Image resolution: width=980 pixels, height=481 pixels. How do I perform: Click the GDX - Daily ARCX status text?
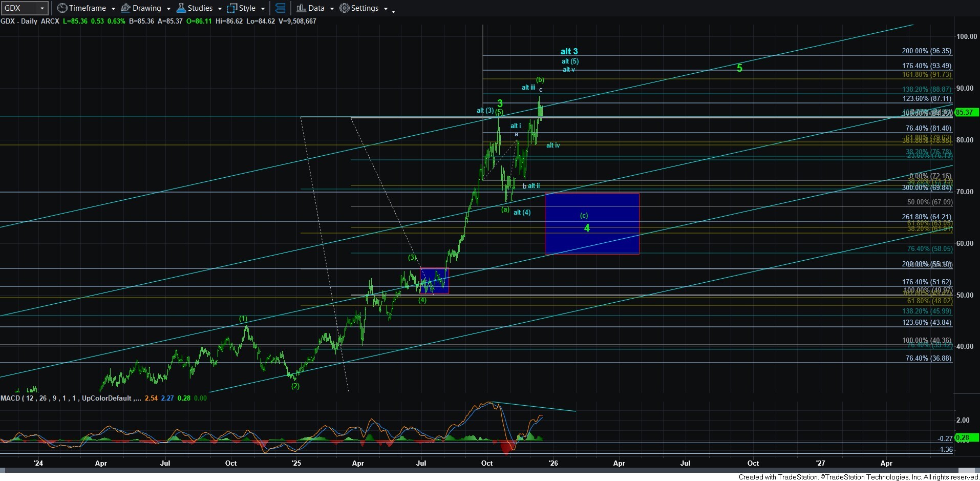click(30, 21)
